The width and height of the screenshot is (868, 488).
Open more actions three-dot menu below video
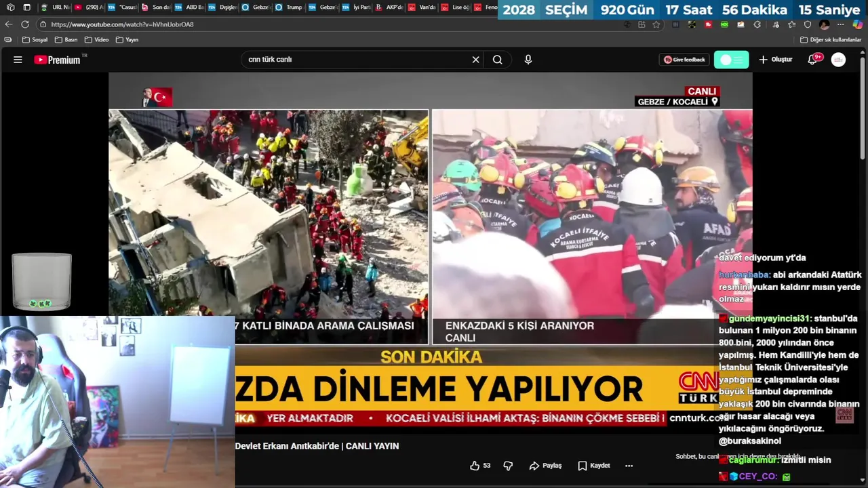tap(629, 466)
